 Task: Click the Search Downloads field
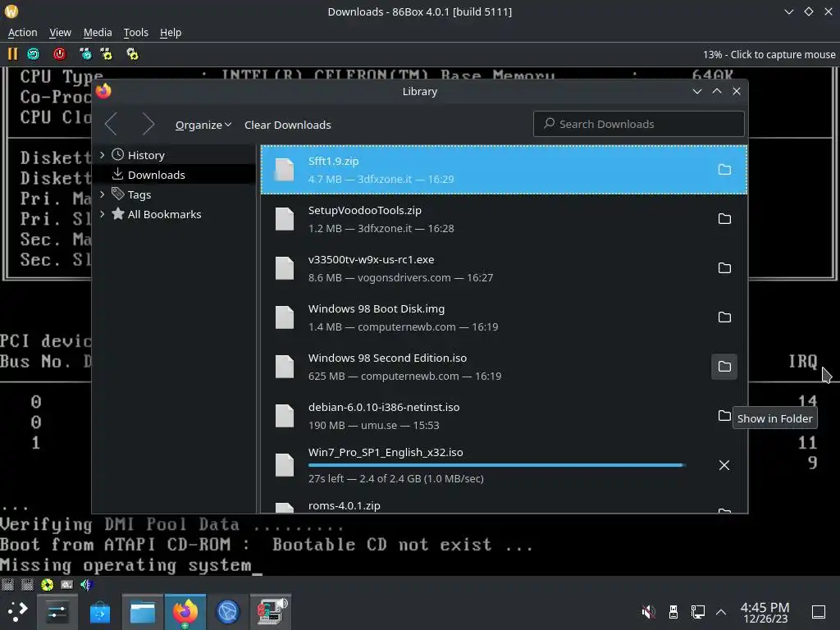tap(638, 125)
